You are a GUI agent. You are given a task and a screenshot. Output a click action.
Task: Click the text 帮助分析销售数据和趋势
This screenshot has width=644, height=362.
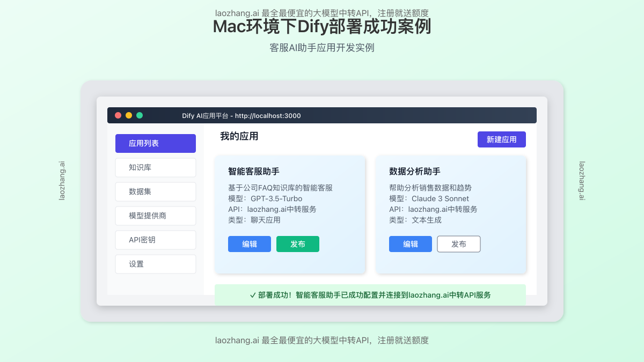click(430, 188)
